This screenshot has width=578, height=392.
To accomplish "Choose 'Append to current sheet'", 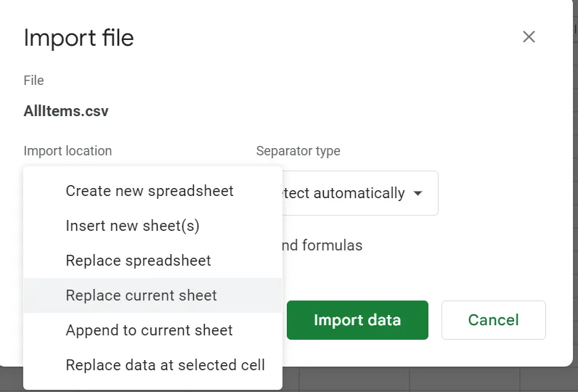I will point(149,330).
